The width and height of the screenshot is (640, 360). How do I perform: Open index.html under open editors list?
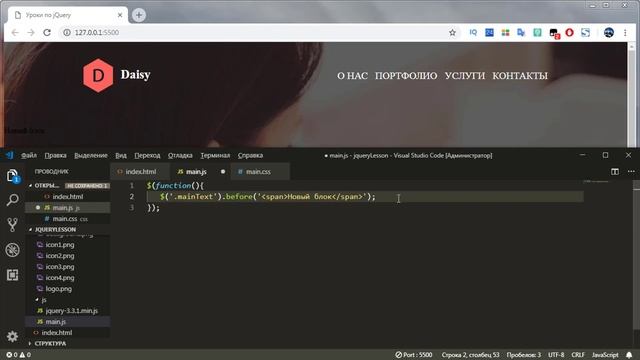(68, 197)
